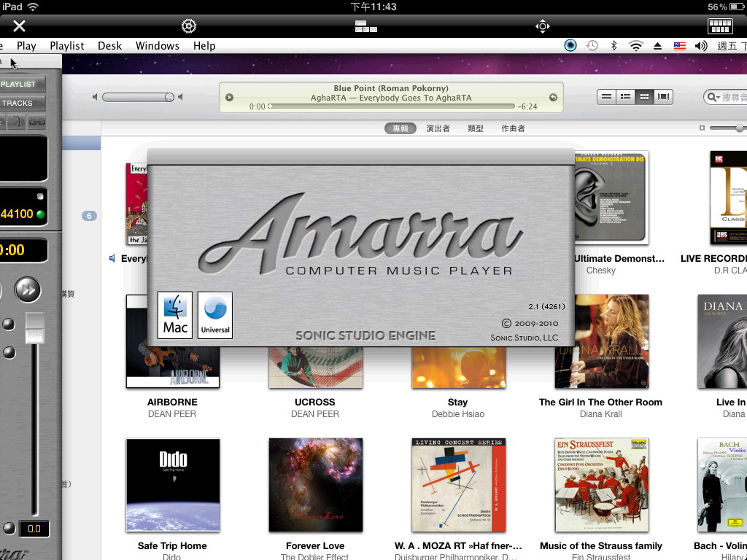Click the speaker volume icon in the menu bar
The width and height of the screenshot is (747, 560).
click(x=701, y=46)
